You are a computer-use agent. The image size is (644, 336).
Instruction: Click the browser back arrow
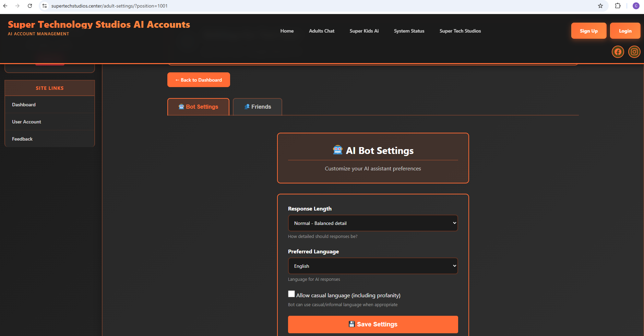point(5,6)
